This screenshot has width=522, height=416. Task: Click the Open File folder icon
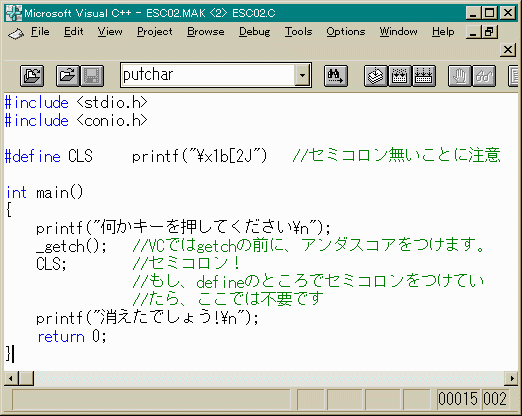point(68,76)
